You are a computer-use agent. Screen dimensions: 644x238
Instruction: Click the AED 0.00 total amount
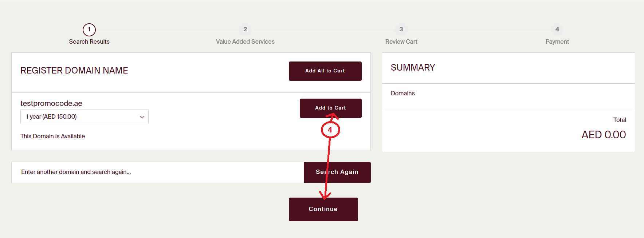pos(603,135)
